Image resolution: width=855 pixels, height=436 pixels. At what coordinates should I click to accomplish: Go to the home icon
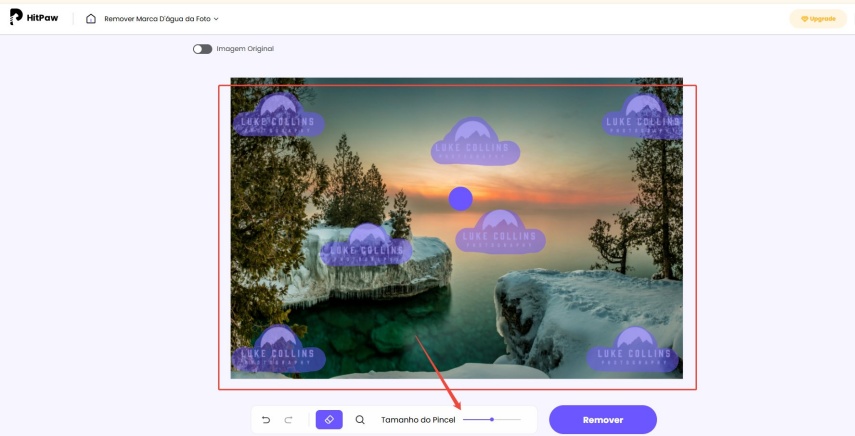tap(91, 19)
